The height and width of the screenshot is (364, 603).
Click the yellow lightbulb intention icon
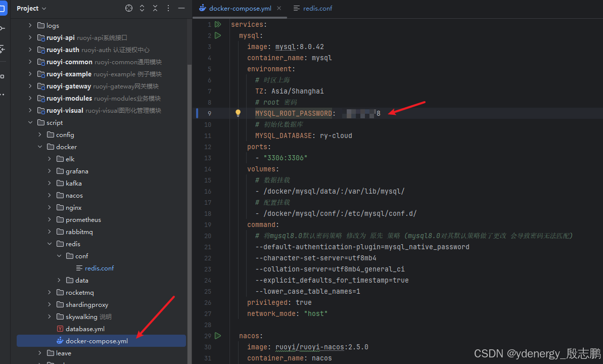238,113
